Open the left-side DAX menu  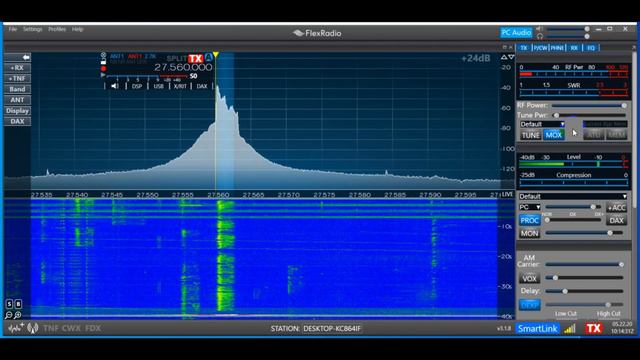coord(18,121)
